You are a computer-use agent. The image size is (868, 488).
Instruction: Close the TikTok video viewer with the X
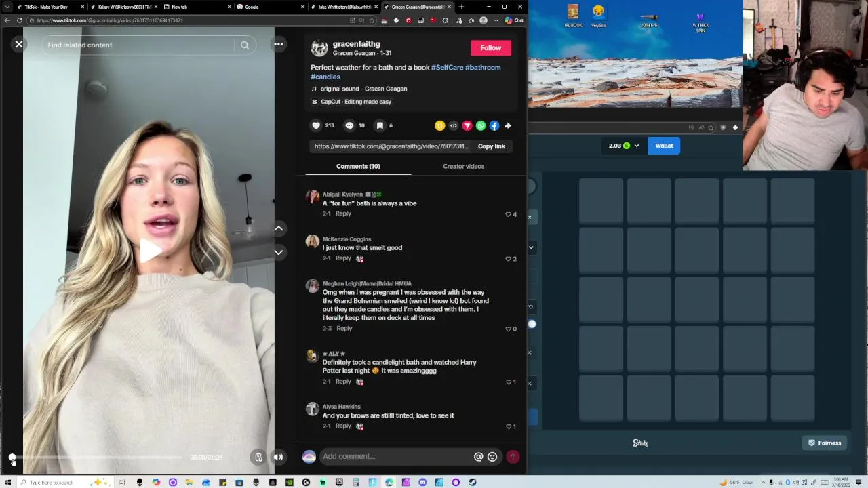19,45
